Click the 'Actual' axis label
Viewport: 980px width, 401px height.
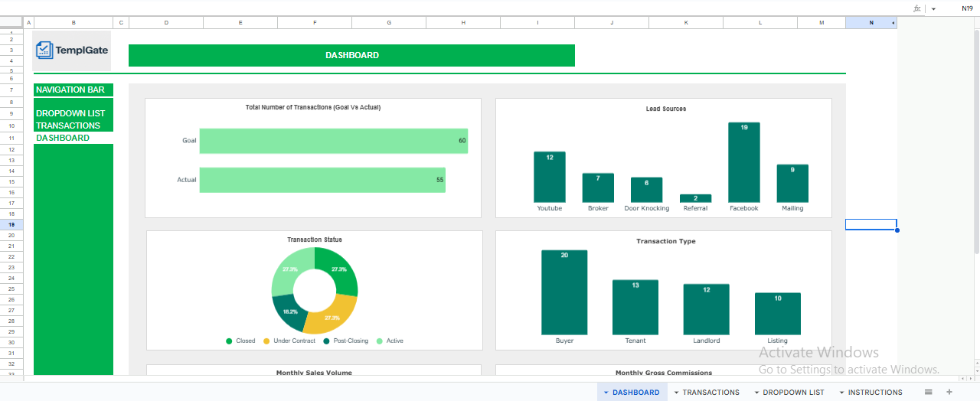pos(187,180)
